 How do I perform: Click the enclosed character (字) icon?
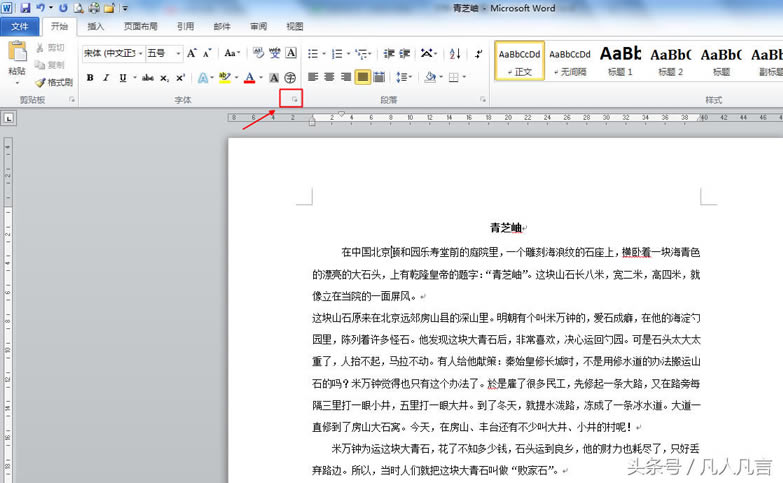(290, 77)
